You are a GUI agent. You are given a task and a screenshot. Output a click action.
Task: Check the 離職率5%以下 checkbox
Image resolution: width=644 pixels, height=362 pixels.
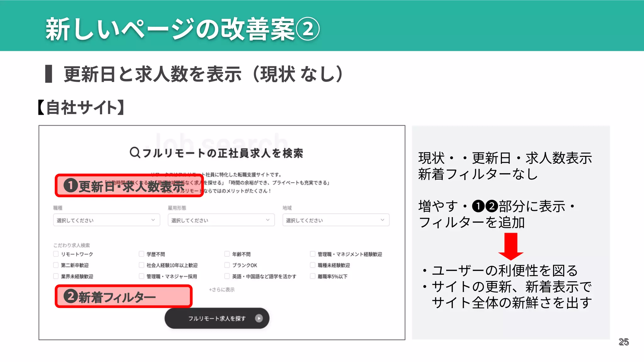[313, 276]
